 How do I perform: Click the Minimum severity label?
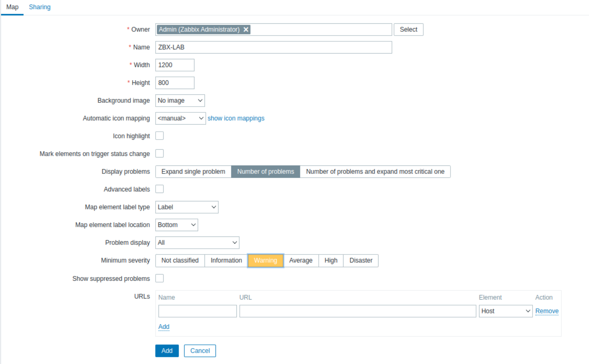point(125,260)
